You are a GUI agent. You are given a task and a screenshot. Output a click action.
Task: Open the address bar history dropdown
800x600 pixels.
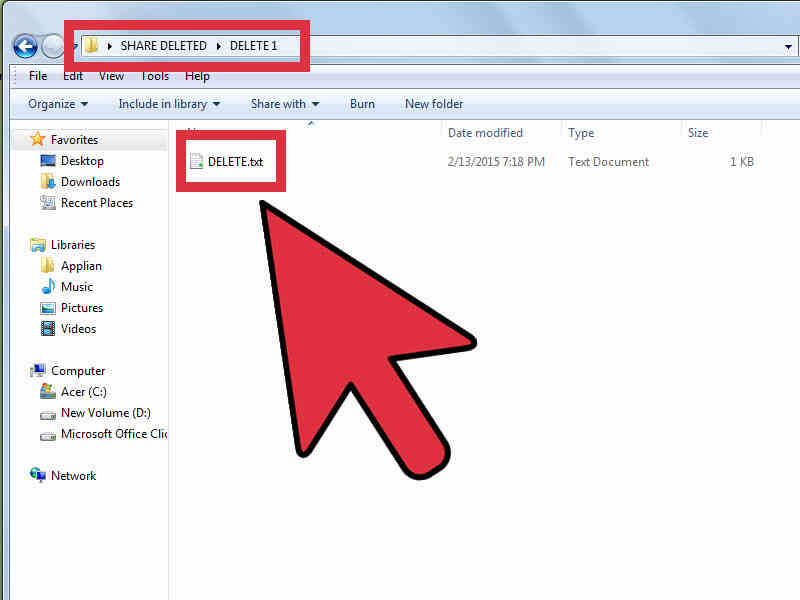pyautogui.click(x=789, y=45)
